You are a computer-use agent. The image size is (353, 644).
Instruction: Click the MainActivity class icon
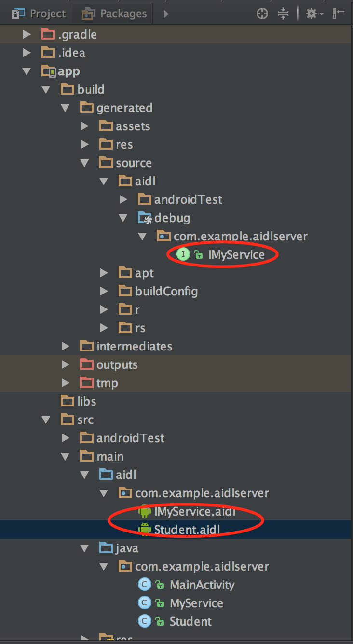(x=144, y=585)
